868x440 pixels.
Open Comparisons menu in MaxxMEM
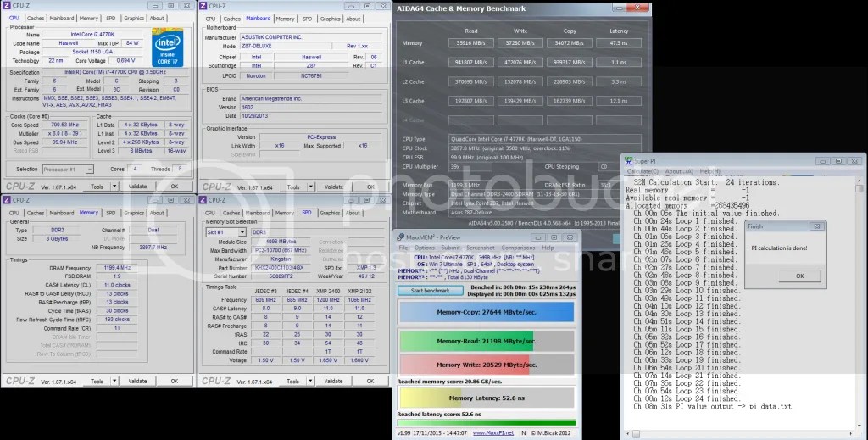tap(518, 248)
